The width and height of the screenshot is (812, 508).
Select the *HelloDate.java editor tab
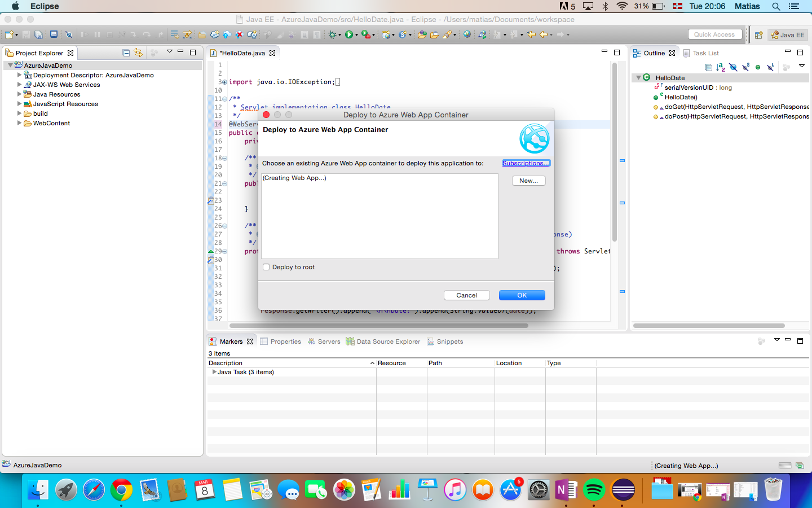pyautogui.click(x=242, y=53)
